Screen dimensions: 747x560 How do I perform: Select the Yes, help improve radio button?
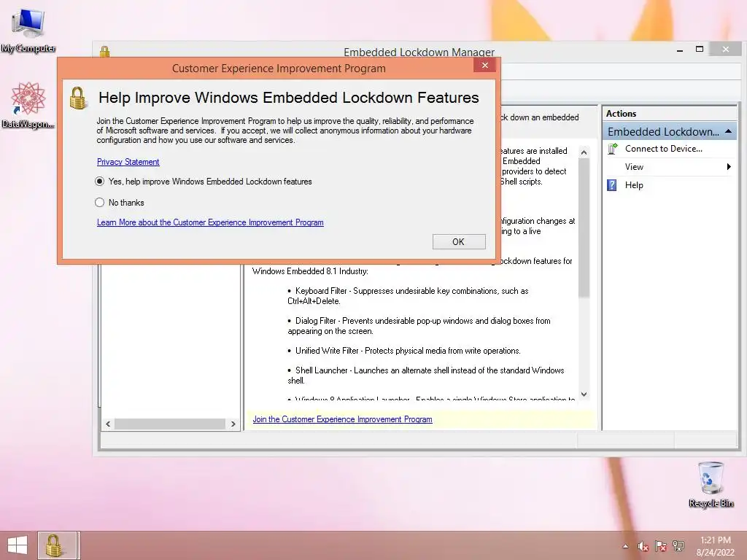click(x=99, y=182)
